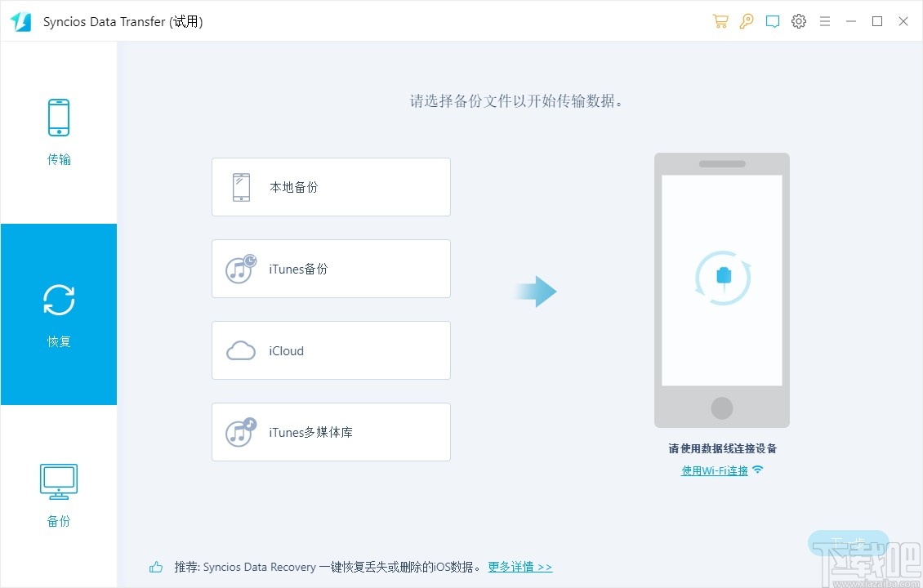923x588 pixels.
Task: Click the thumbs-up recommendation icon
Action: [155, 566]
